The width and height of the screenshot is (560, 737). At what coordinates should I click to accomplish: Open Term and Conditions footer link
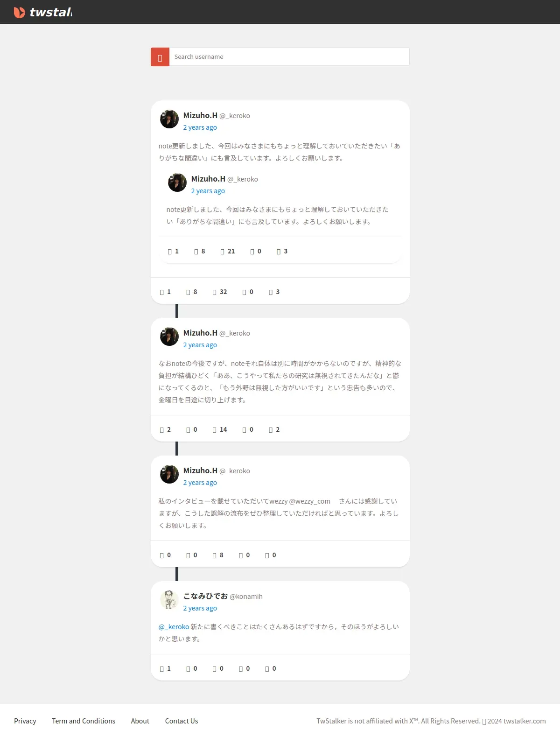[x=84, y=721]
